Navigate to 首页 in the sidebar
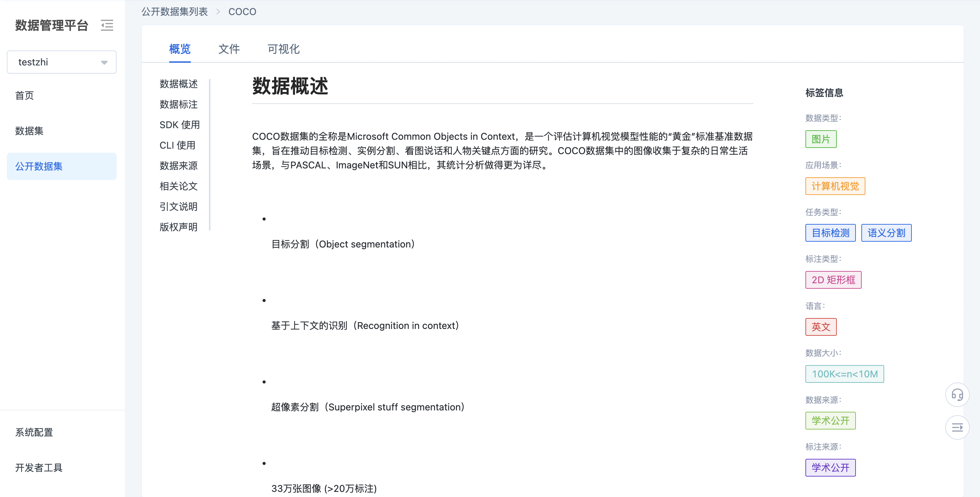 tap(24, 95)
